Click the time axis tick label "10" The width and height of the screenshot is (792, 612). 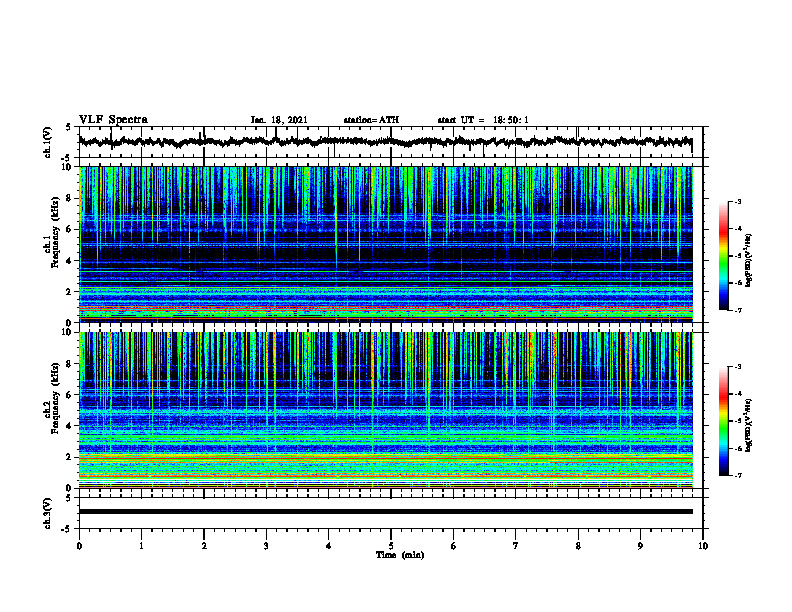(703, 546)
